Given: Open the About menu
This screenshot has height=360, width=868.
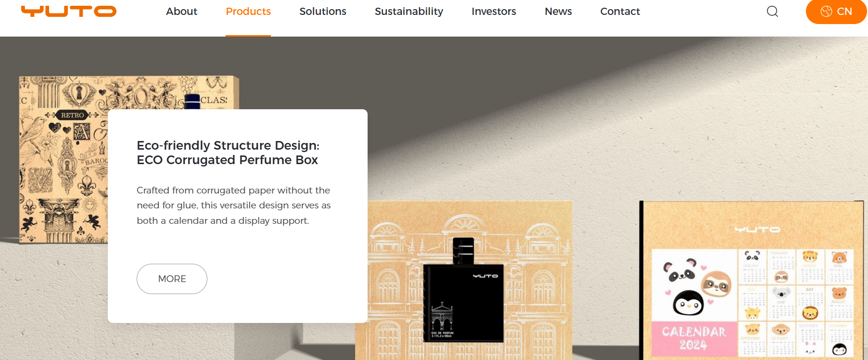Looking at the screenshot, I should (181, 11).
